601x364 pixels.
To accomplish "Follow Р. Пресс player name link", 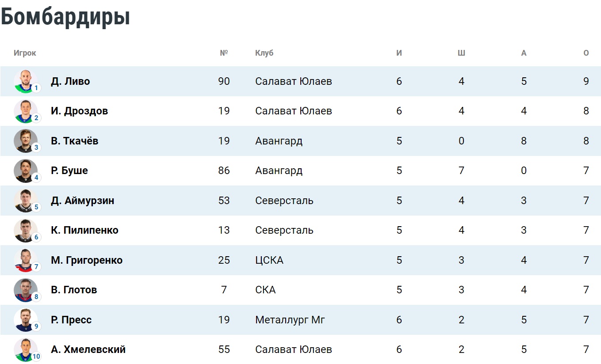I will click(71, 320).
